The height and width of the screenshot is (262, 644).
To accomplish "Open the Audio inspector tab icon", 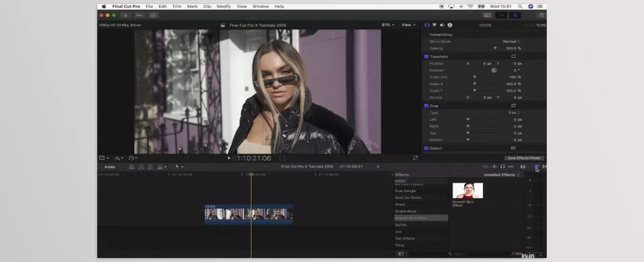I will pyautogui.click(x=442, y=25).
